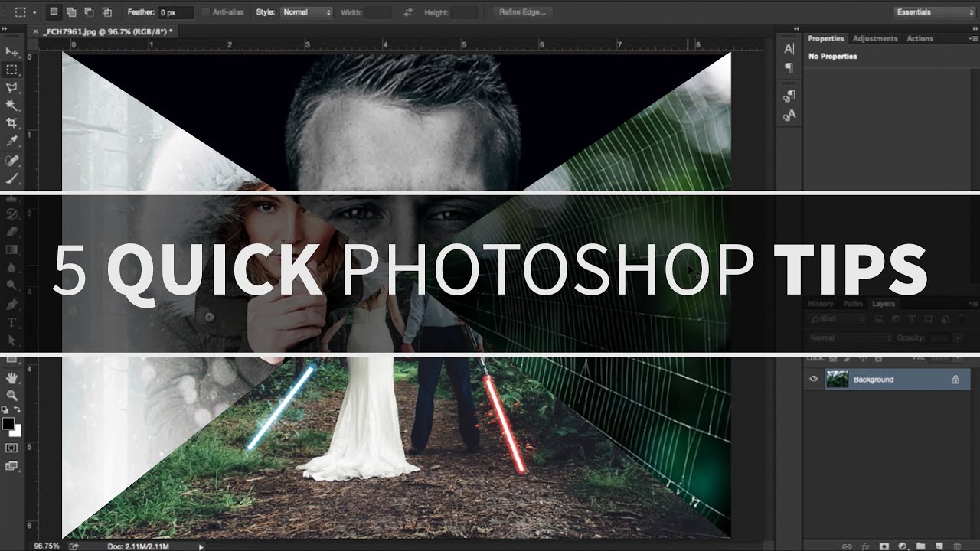Choose Intersect with selection mode

106,12
